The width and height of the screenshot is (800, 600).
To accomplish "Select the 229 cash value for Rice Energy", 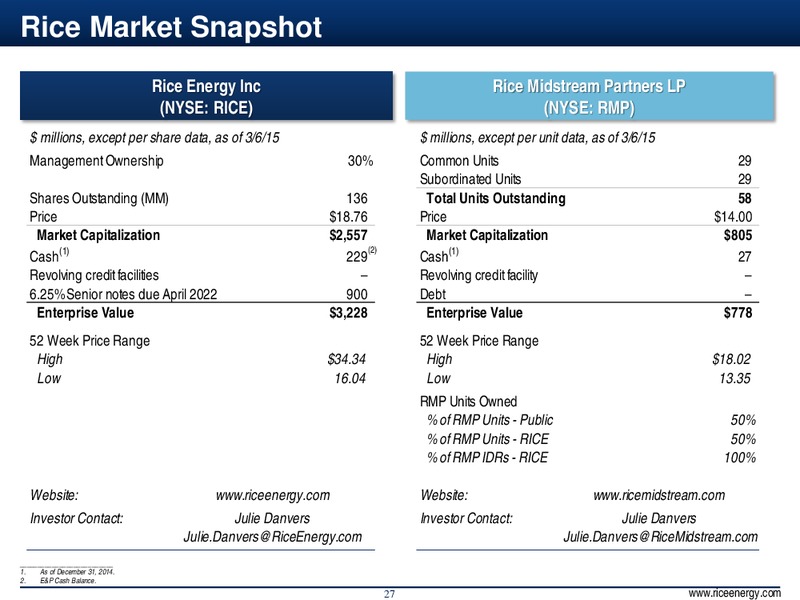I will [357, 257].
